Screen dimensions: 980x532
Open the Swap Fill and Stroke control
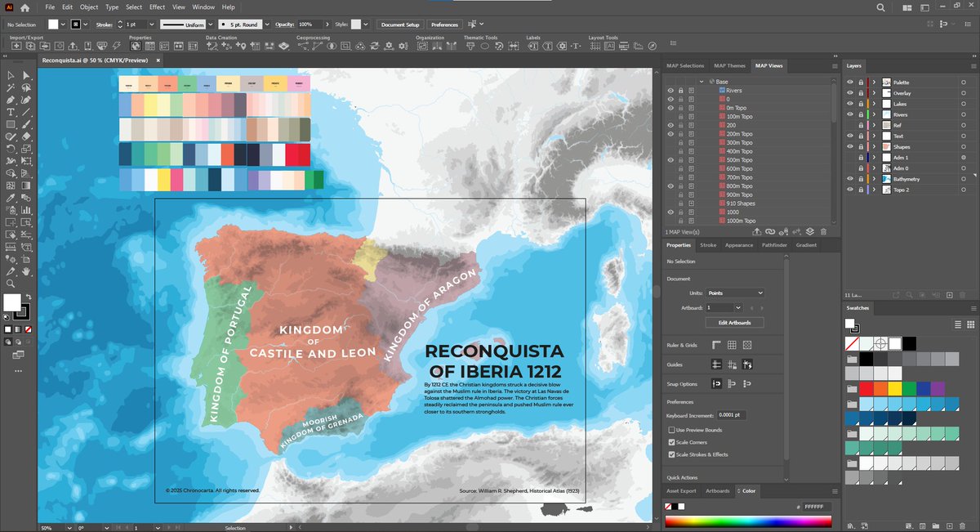coord(29,297)
